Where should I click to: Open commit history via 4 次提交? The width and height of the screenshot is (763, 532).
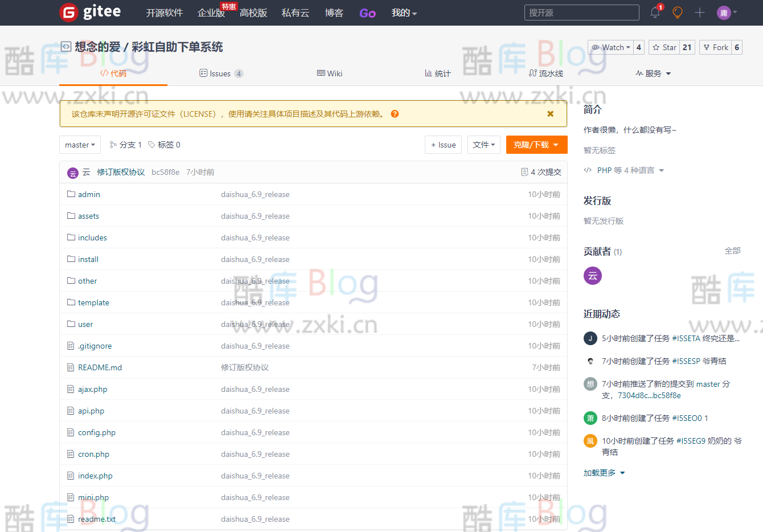pos(540,171)
